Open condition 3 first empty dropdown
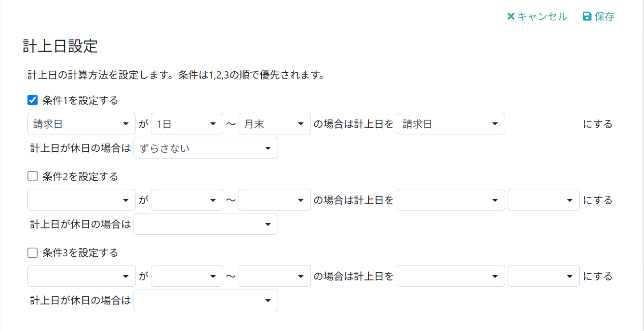Screen dimensions: 644x331 [x=81, y=276]
